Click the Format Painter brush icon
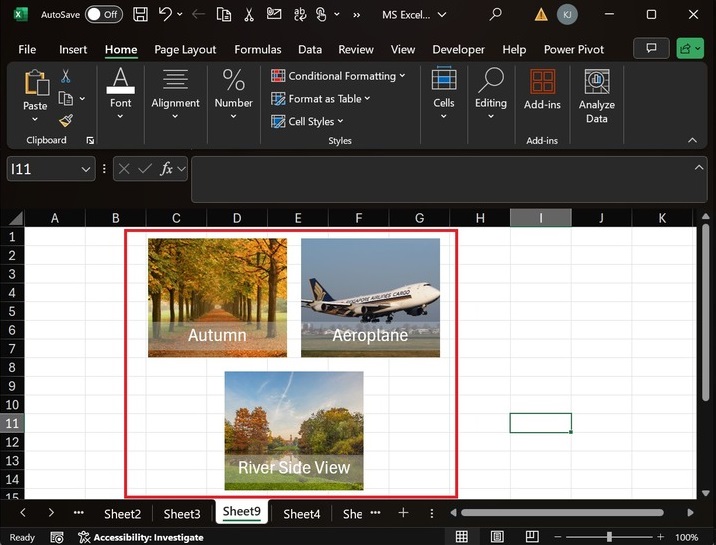The image size is (716, 545). 66,120
